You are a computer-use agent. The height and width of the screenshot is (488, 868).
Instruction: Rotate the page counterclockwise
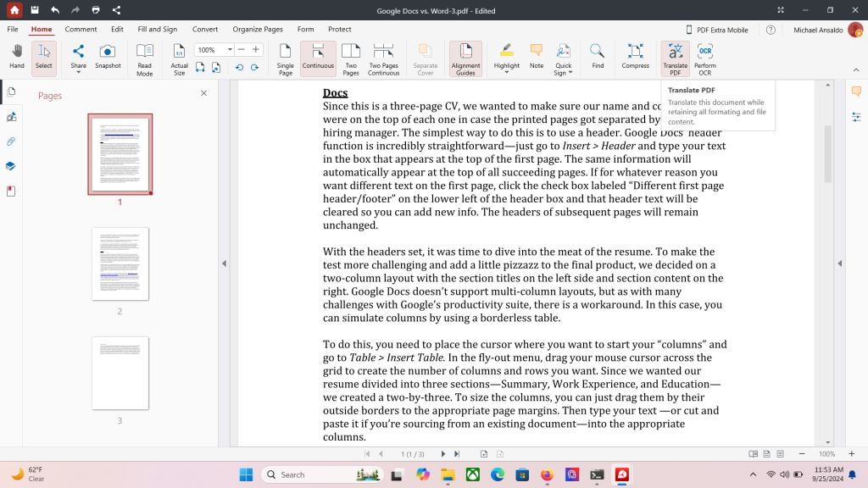(239, 68)
